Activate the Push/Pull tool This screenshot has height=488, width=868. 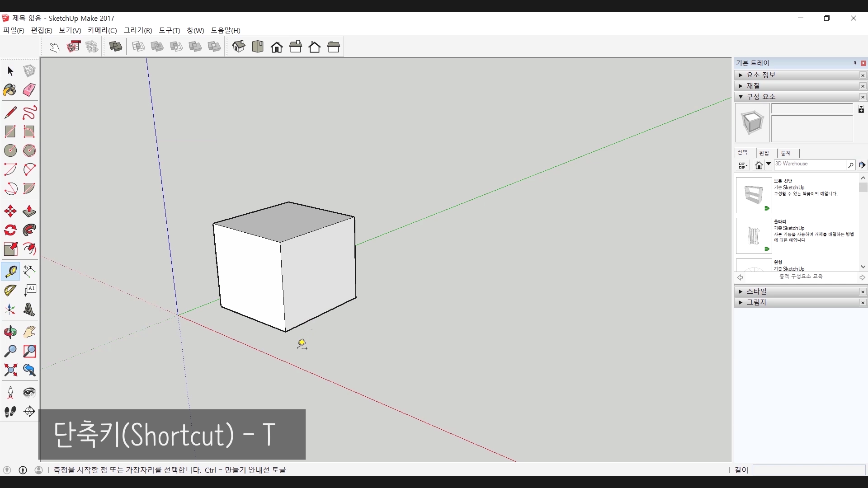[x=29, y=211]
